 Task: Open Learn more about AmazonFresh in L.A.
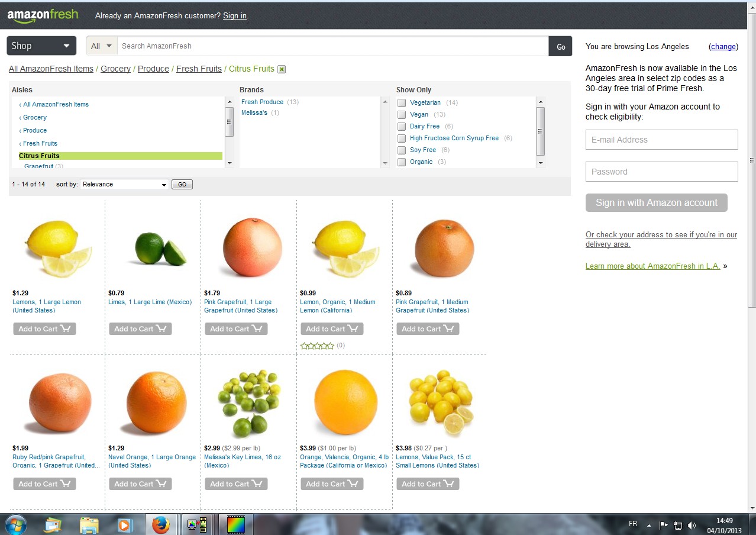pyautogui.click(x=652, y=266)
